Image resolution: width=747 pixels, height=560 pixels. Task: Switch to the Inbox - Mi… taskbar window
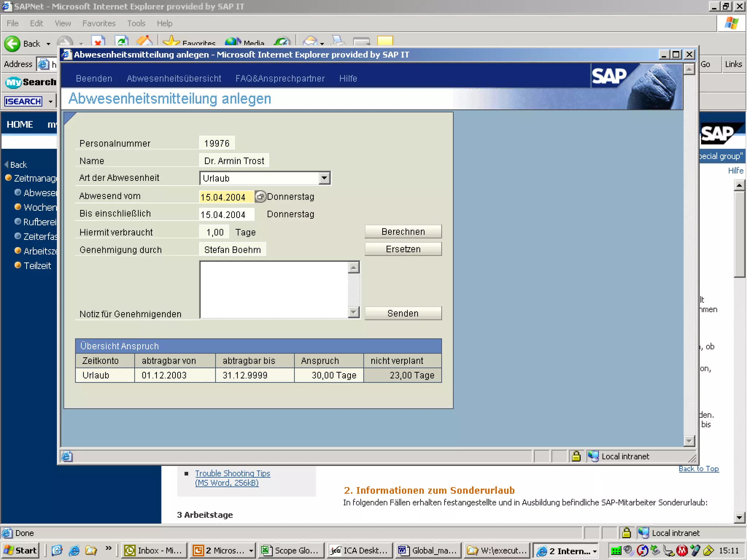154,550
